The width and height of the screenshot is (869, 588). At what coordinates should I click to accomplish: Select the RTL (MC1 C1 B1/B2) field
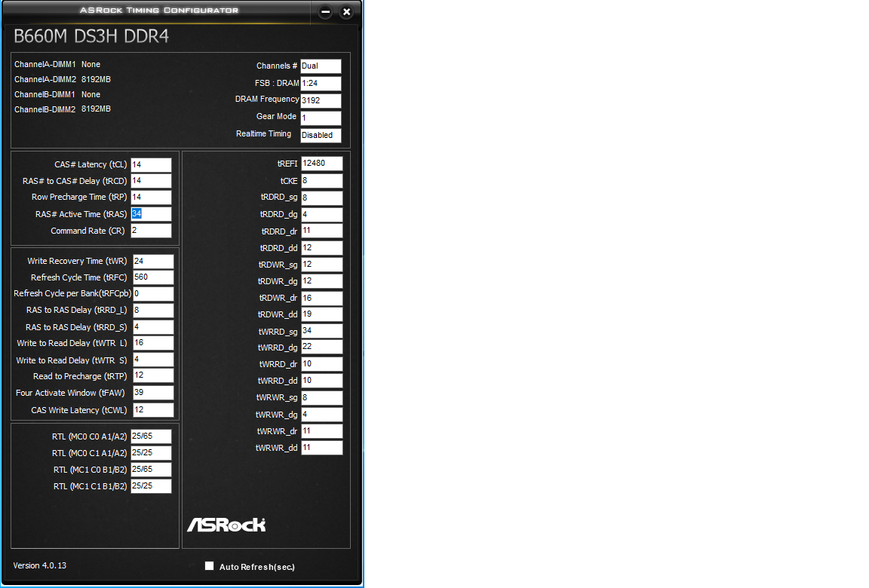pos(152,486)
